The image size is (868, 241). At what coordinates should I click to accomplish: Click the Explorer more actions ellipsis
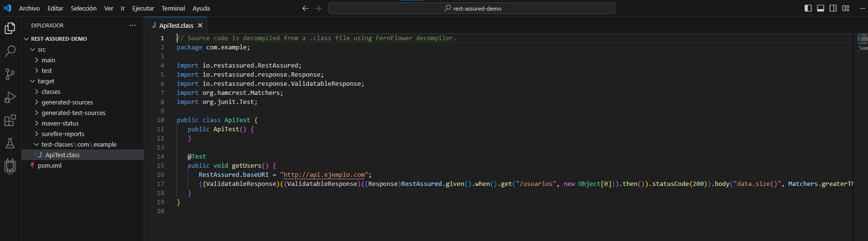pyautogui.click(x=133, y=25)
